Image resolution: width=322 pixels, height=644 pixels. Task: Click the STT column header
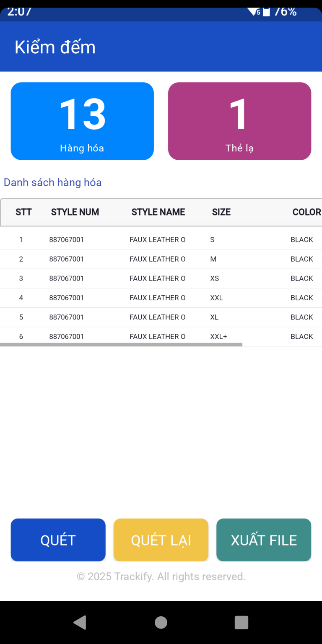pyautogui.click(x=23, y=212)
